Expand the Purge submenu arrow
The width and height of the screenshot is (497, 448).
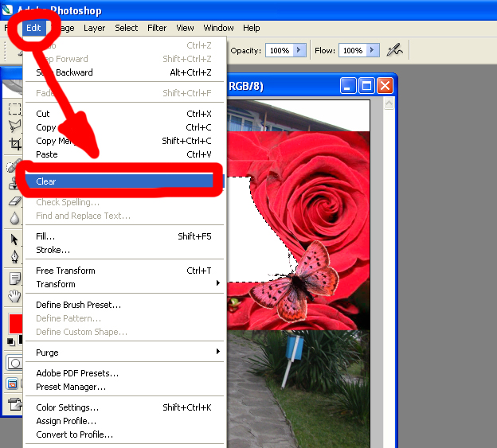(x=218, y=352)
